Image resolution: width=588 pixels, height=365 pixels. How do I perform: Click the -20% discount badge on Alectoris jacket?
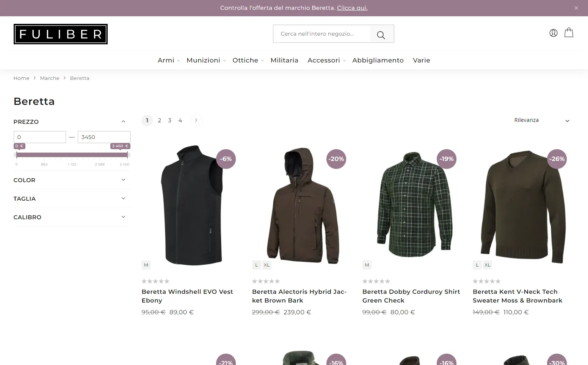pos(336,159)
